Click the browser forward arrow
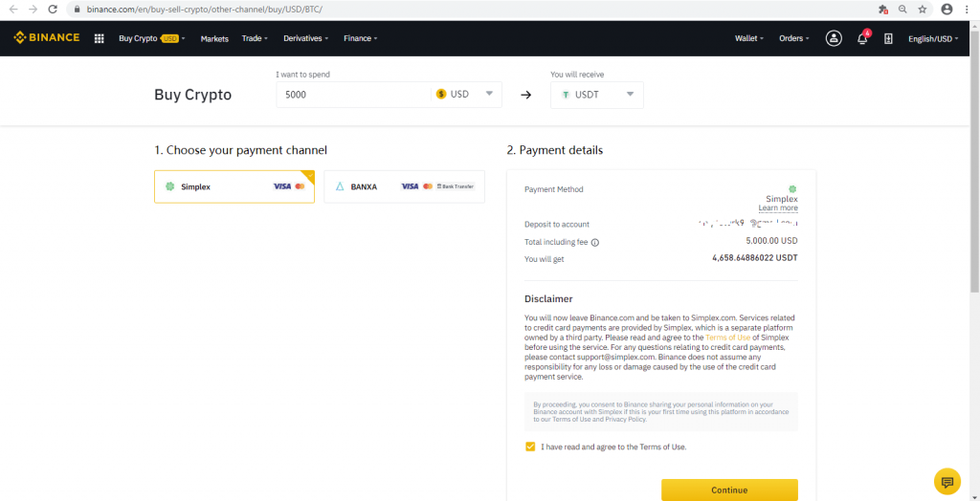Screen dimensions: 980x501 [x=33, y=10]
